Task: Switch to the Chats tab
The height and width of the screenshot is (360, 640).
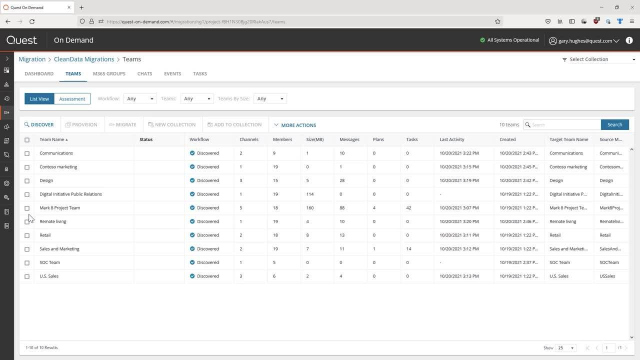Action: (144, 74)
